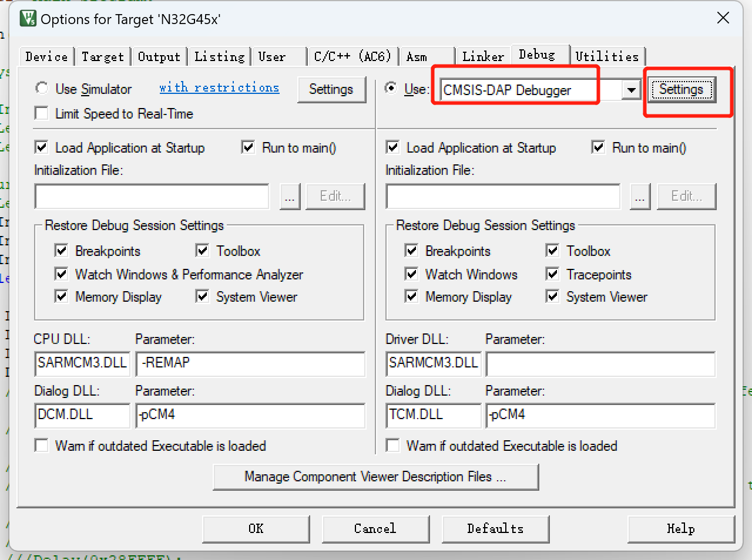This screenshot has height=560, width=752.
Task: Click Settings button next to CMSIS-DAP Debugger
Action: point(681,89)
